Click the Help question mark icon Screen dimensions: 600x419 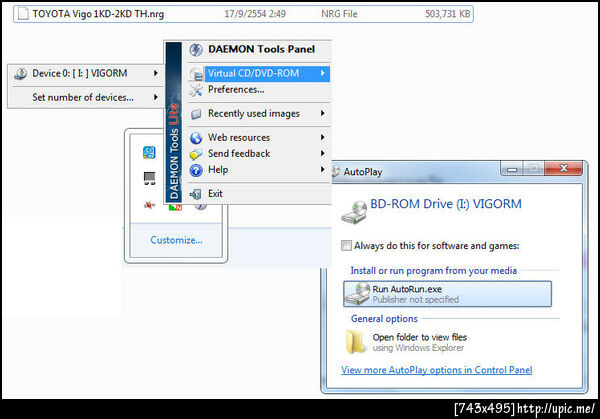[196, 170]
